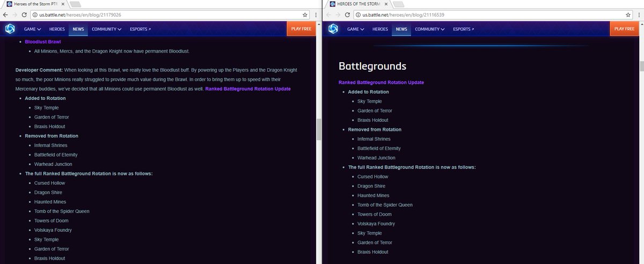644x264 pixels.
Task: Open the ESPORTS external link in the left window
Action: point(140,28)
